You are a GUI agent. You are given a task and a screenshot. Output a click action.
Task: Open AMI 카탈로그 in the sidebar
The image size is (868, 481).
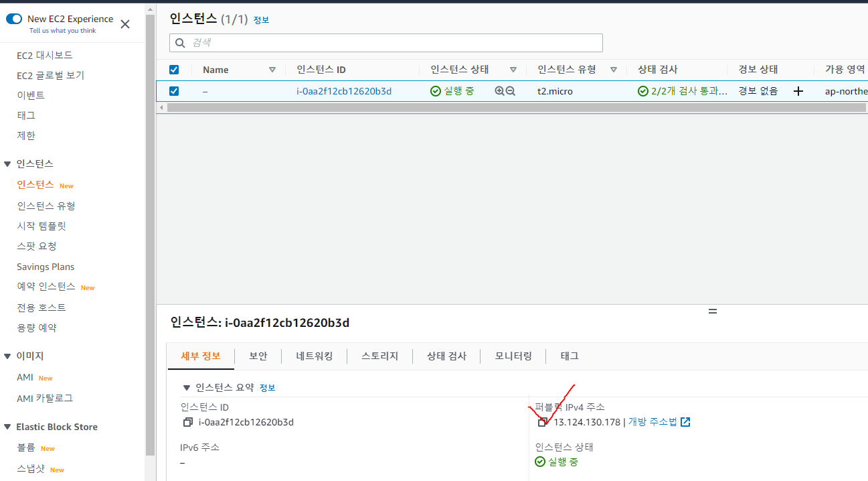pyautogui.click(x=45, y=398)
